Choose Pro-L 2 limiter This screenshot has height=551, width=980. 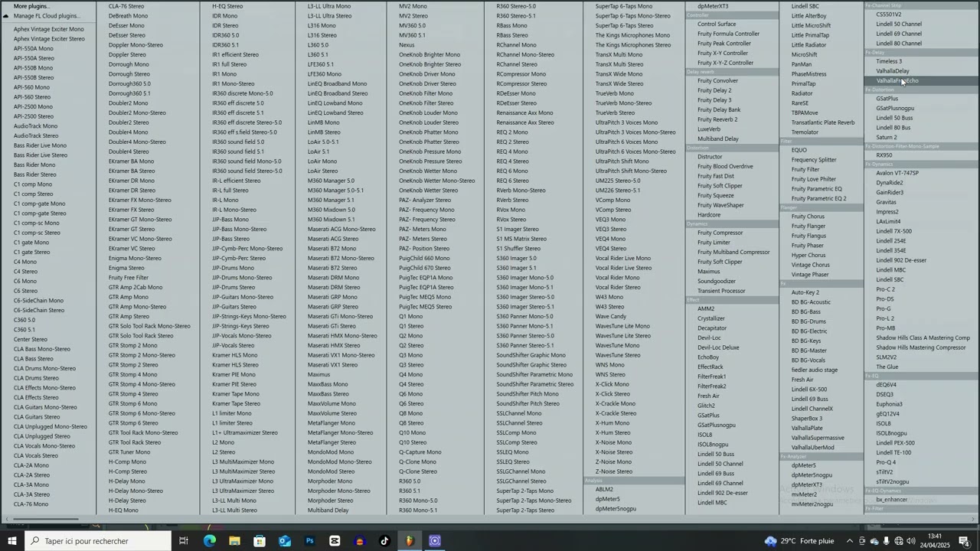pyautogui.click(x=885, y=318)
